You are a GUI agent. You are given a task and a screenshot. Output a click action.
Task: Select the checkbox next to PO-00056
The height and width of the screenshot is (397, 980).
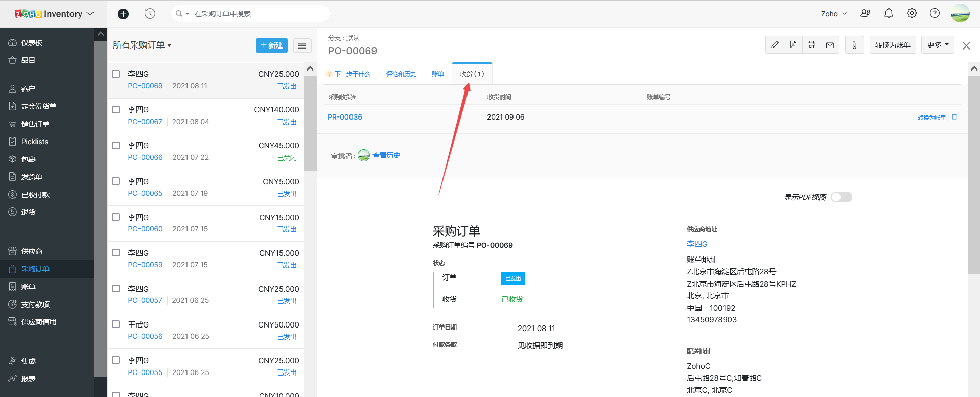[116, 324]
